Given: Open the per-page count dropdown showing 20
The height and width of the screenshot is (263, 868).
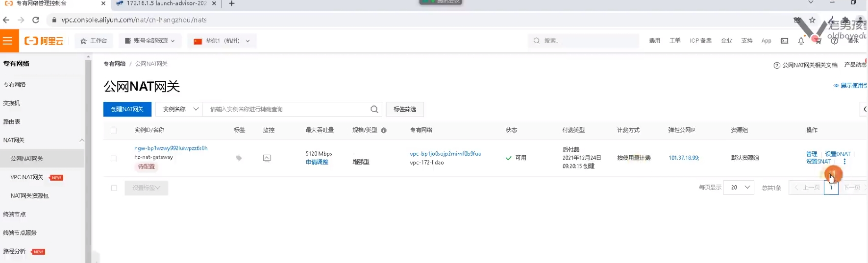Looking at the screenshot, I should [739, 188].
